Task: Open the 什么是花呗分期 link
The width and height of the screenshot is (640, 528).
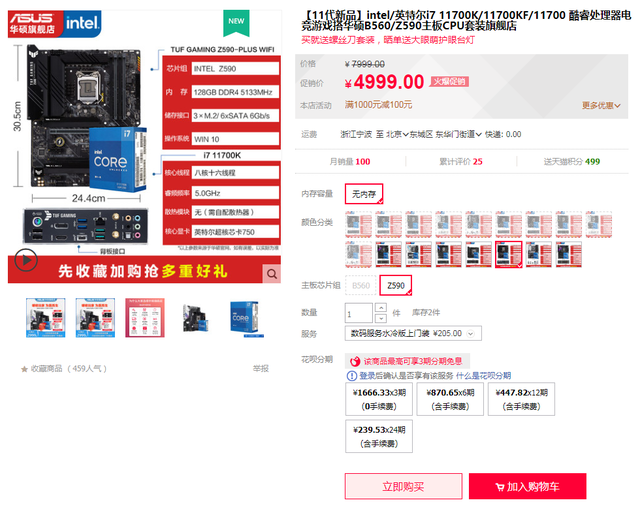Action: 483,376
